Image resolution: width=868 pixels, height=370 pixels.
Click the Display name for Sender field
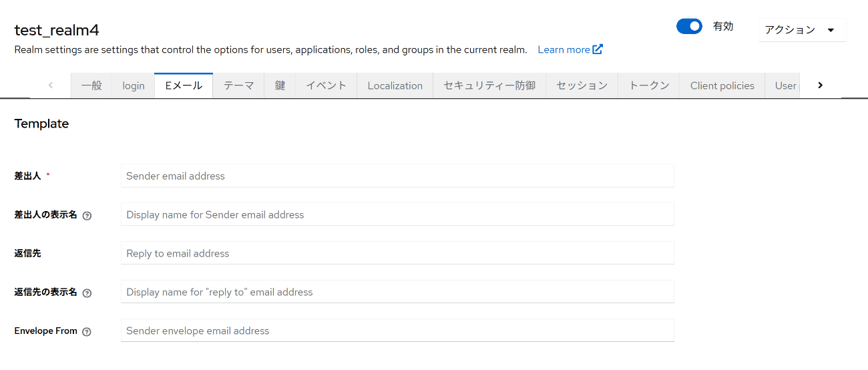coord(397,215)
